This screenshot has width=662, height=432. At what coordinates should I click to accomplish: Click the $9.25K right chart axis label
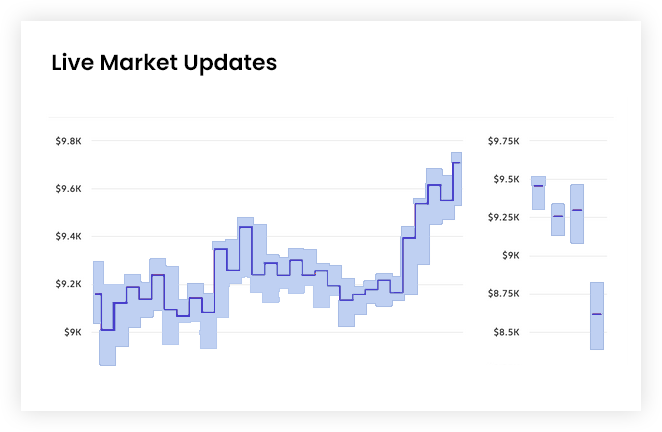click(x=503, y=217)
